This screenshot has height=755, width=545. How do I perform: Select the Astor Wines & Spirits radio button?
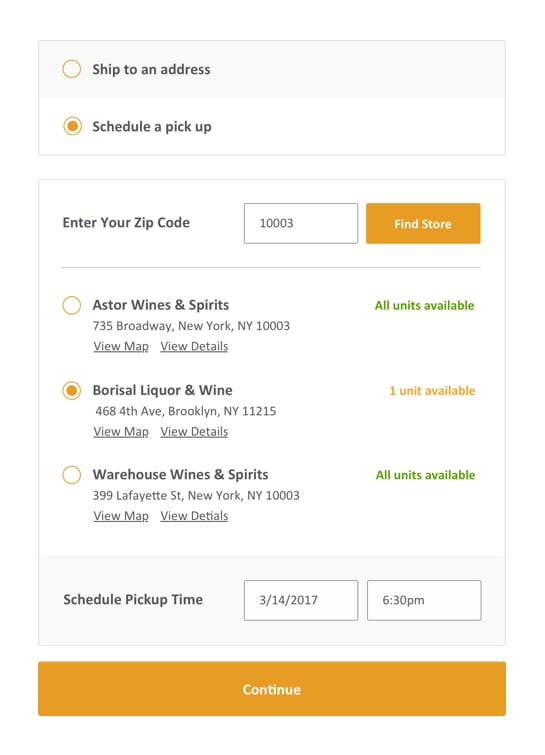point(72,305)
